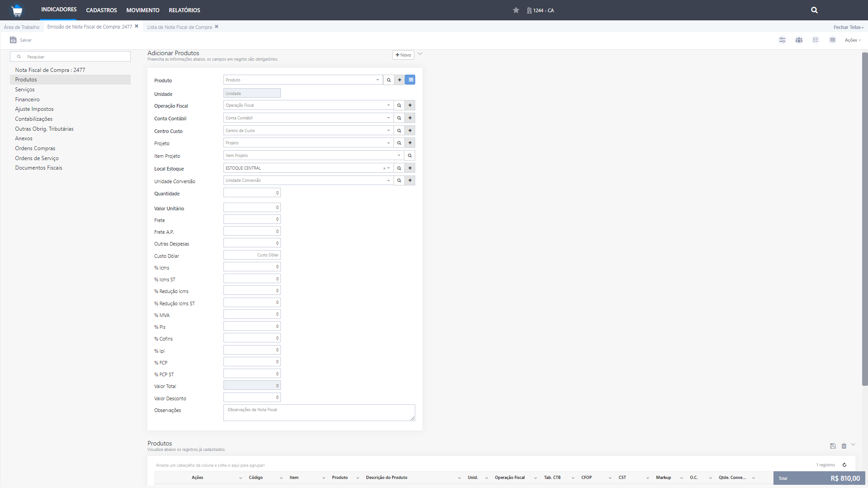Select Financeiro in the sidebar
The width and height of the screenshot is (868, 488).
(27, 99)
